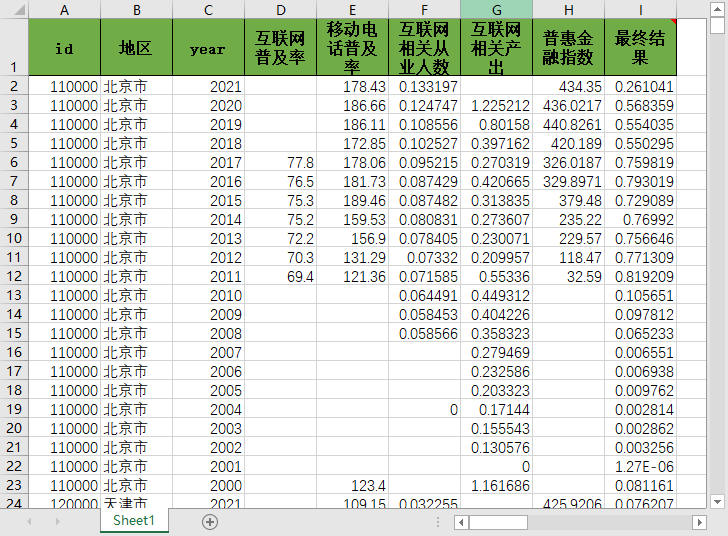
Task: Add a new sheet with plus icon
Action: (210, 522)
